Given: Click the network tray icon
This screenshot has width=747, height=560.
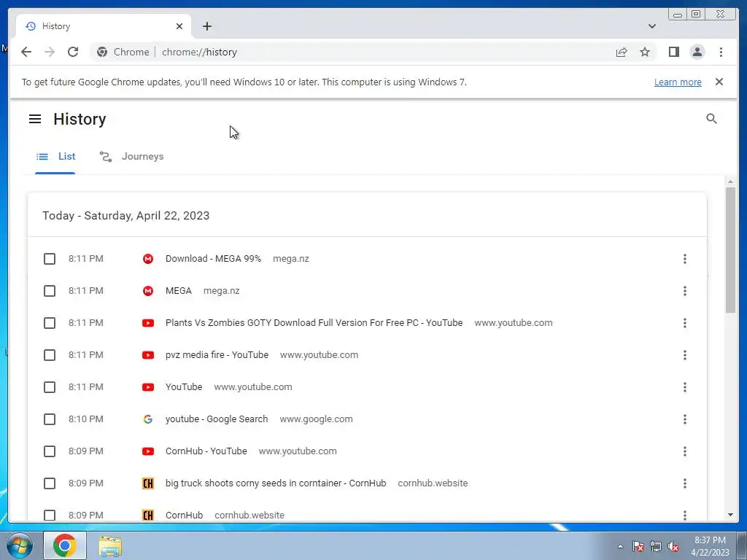Looking at the screenshot, I should [656, 547].
